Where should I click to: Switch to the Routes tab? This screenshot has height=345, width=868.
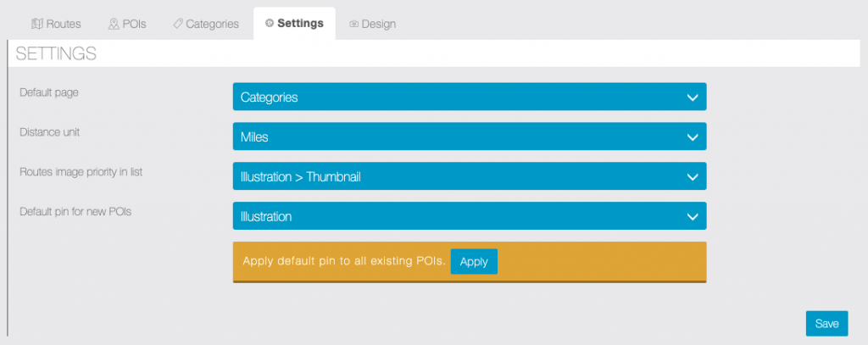(56, 24)
